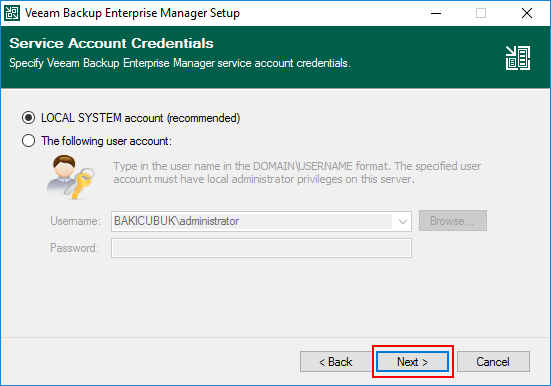The width and height of the screenshot is (551, 386).
Task: Cancel the setup wizard
Action: point(493,362)
